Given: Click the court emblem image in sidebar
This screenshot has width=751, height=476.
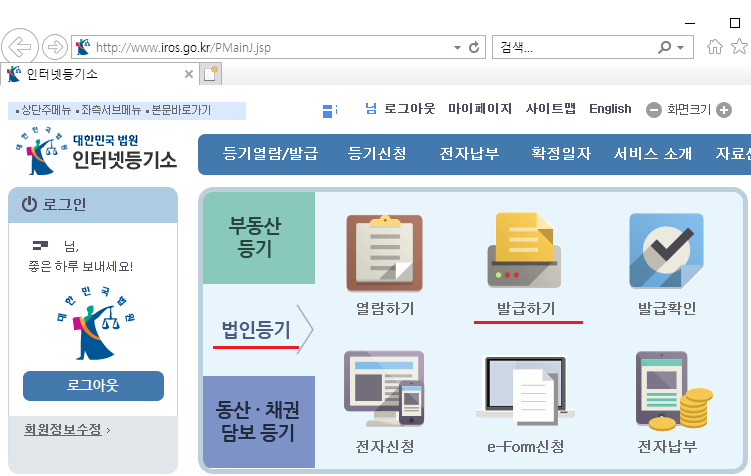Looking at the screenshot, I should pos(96,324).
